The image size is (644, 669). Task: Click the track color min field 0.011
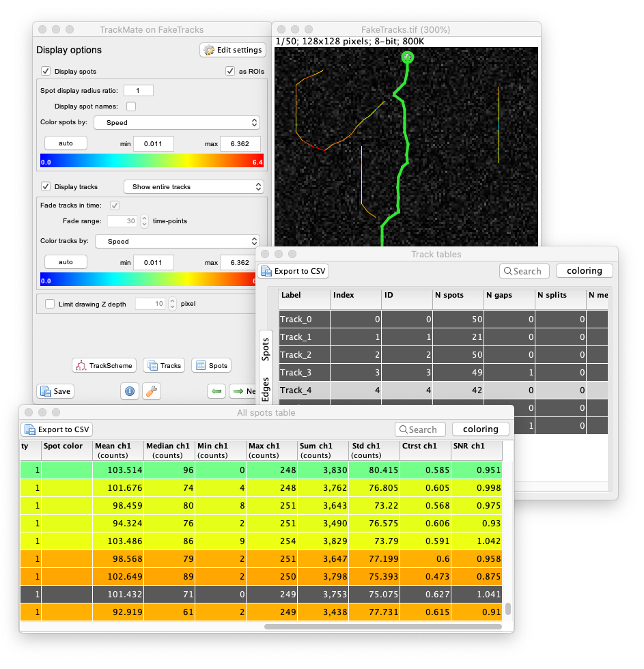point(154,262)
